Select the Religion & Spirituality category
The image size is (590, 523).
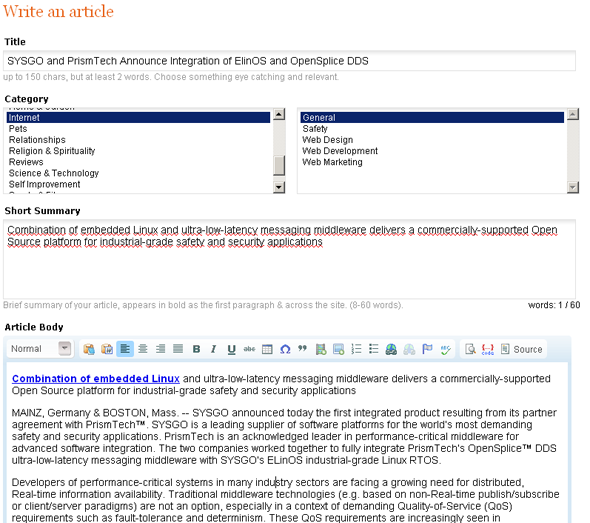pos(138,151)
